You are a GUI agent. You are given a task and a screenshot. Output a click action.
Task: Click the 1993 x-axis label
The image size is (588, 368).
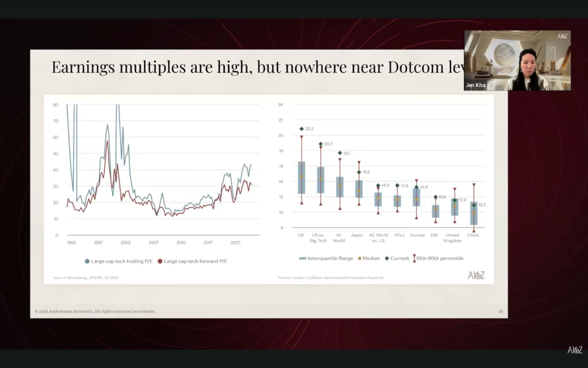point(72,243)
